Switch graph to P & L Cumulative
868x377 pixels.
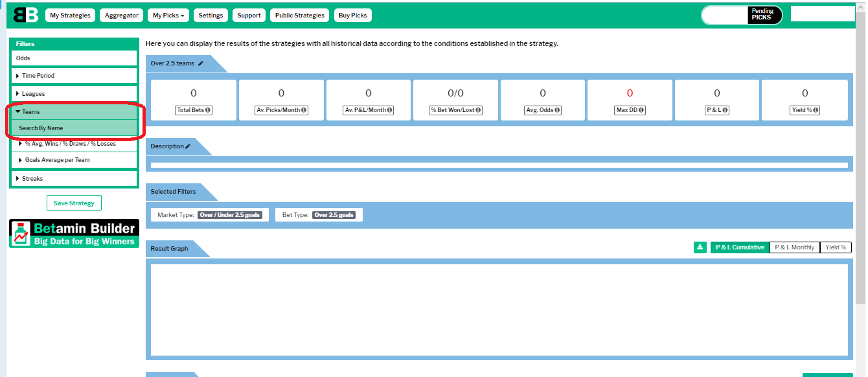(740, 247)
